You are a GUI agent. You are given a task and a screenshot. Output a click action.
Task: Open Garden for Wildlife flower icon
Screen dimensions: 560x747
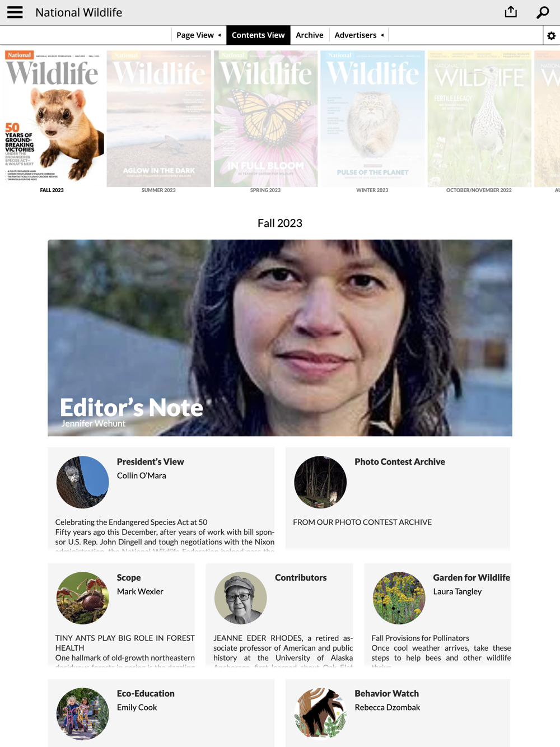click(x=399, y=598)
